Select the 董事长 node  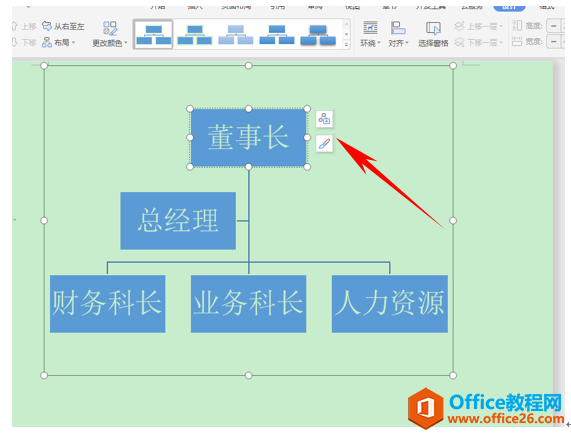point(248,138)
